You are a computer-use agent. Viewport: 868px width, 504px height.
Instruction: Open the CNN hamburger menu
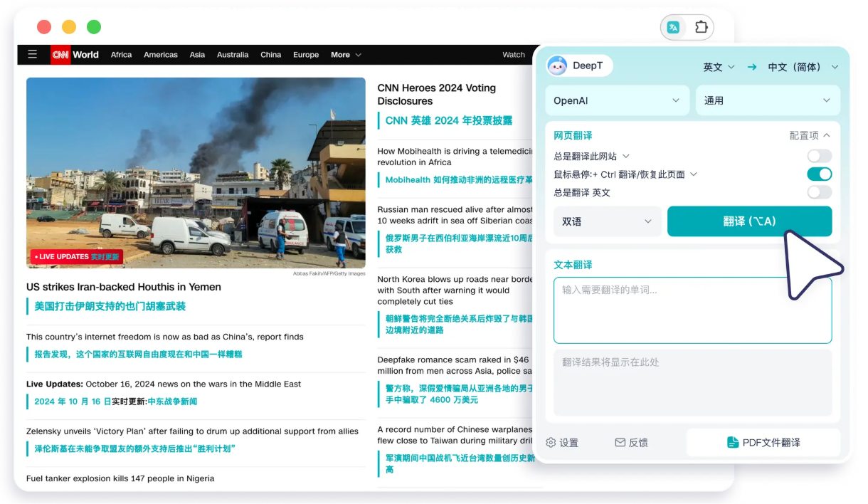32,55
